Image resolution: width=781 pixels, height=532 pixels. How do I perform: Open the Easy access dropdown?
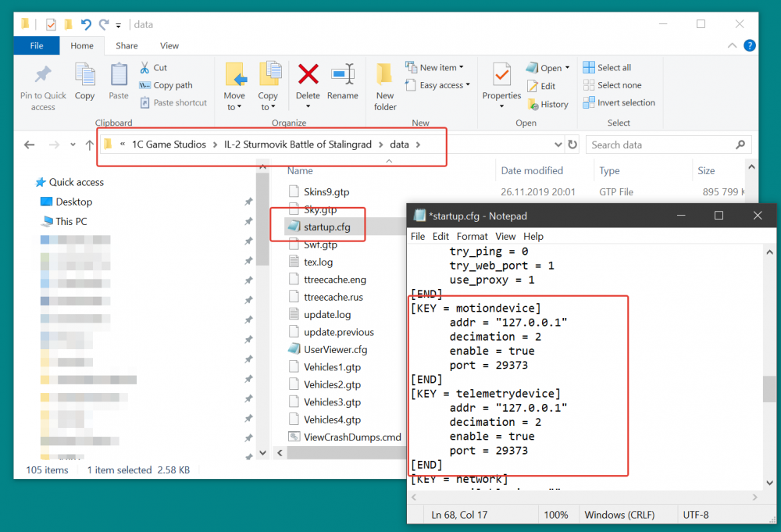(437, 85)
